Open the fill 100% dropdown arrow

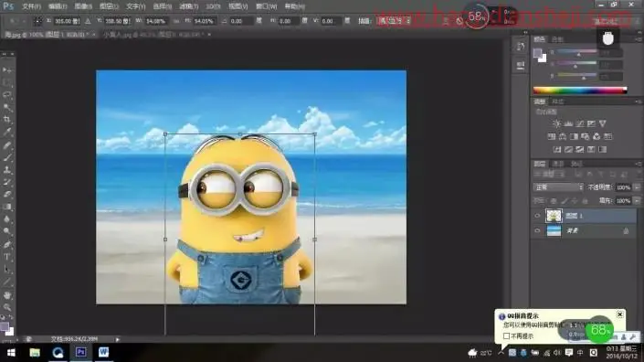tap(637, 201)
